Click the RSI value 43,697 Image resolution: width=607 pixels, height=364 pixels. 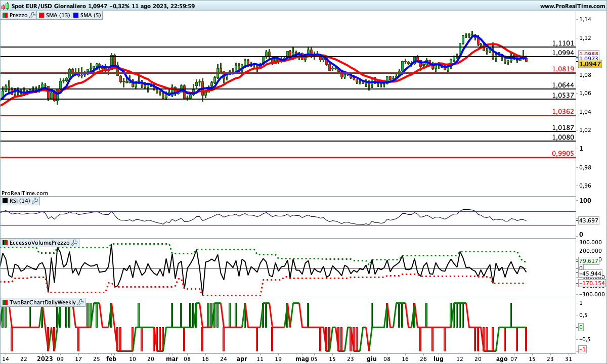[589, 221]
